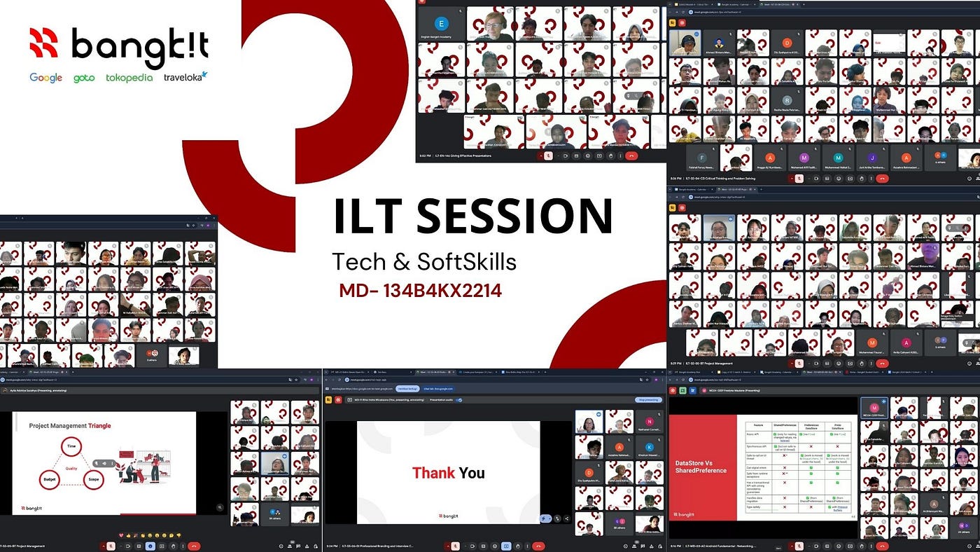This screenshot has height=552, width=980.
Task: Click raise hand icon in Triangle slide window
Action: [174, 546]
